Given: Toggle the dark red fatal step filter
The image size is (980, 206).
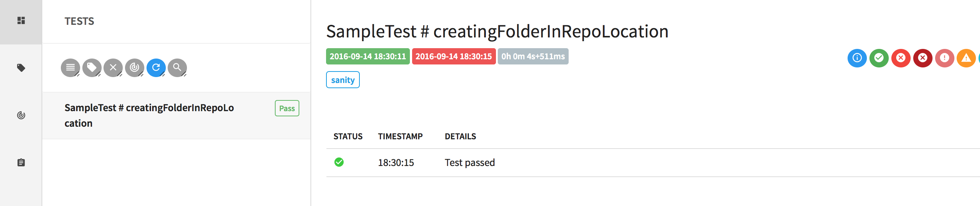Looking at the screenshot, I should click(923, 58).
